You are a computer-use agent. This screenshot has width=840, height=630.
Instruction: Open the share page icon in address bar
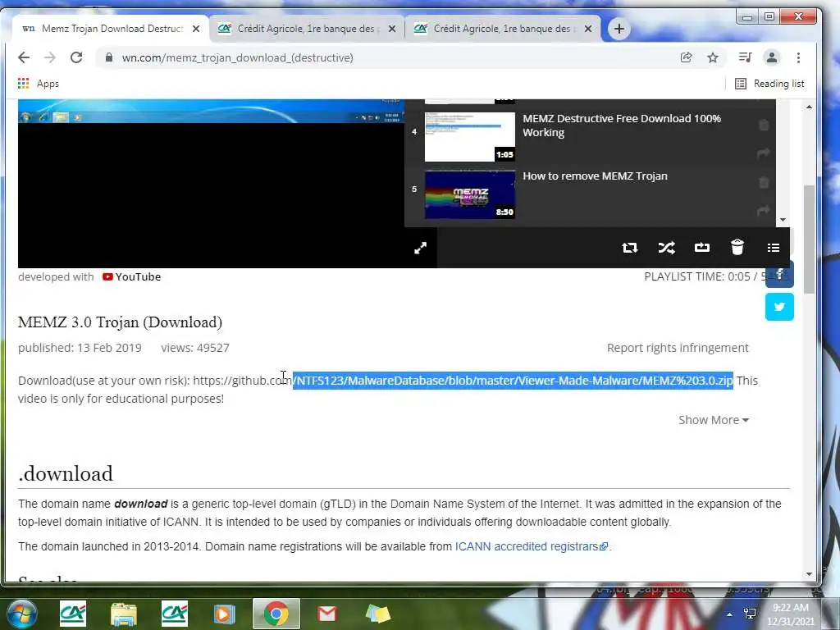point(687,57)
